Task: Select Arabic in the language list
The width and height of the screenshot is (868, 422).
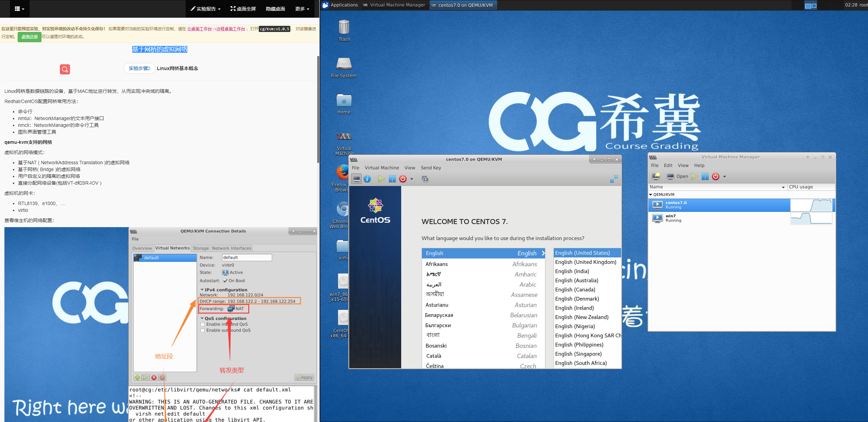Action: 483,285
